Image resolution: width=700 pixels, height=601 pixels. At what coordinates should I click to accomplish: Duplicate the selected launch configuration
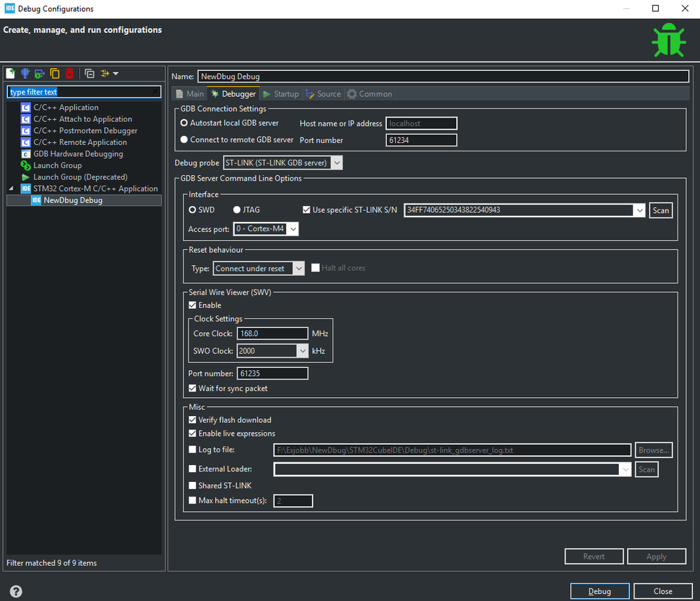click(55, 73)
